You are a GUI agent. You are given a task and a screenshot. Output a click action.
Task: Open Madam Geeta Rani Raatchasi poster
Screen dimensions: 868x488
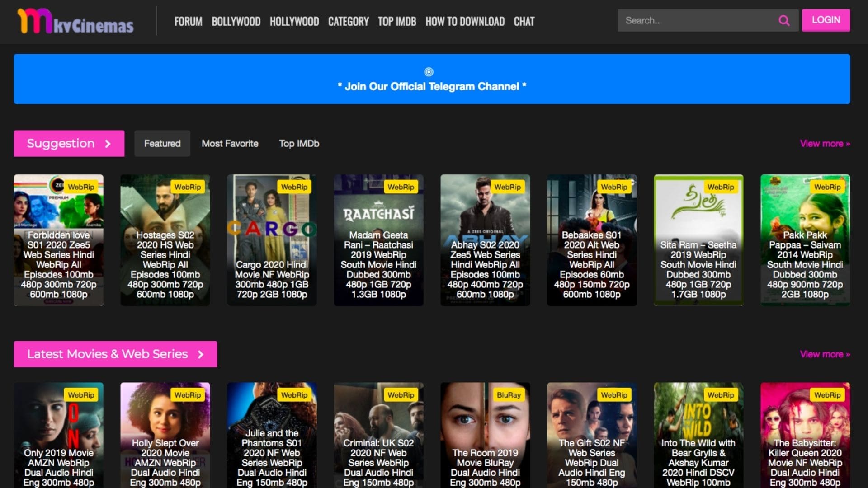[x=378, y=240]
